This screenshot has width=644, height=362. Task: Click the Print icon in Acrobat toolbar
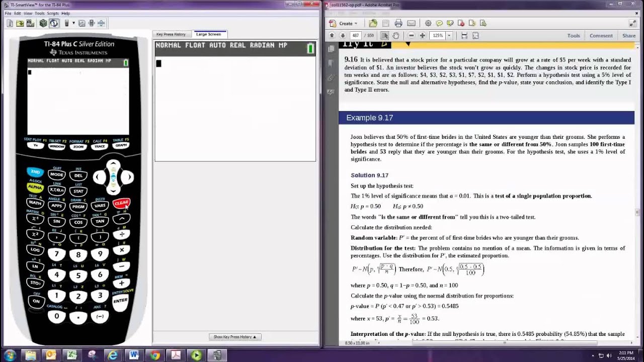click(x=398, y=23)
